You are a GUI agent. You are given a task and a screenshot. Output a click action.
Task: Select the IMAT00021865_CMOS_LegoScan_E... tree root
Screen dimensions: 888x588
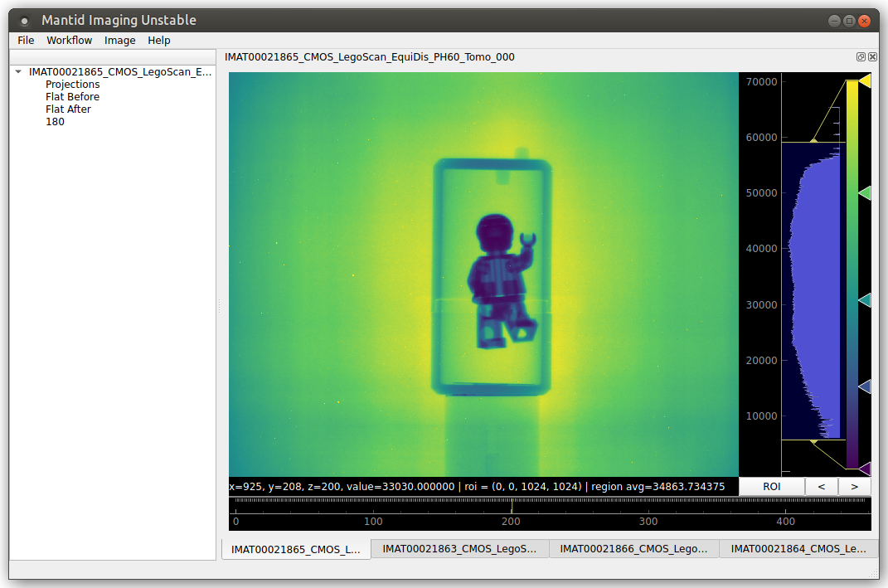pyautogui.click(x=120, y=72)
